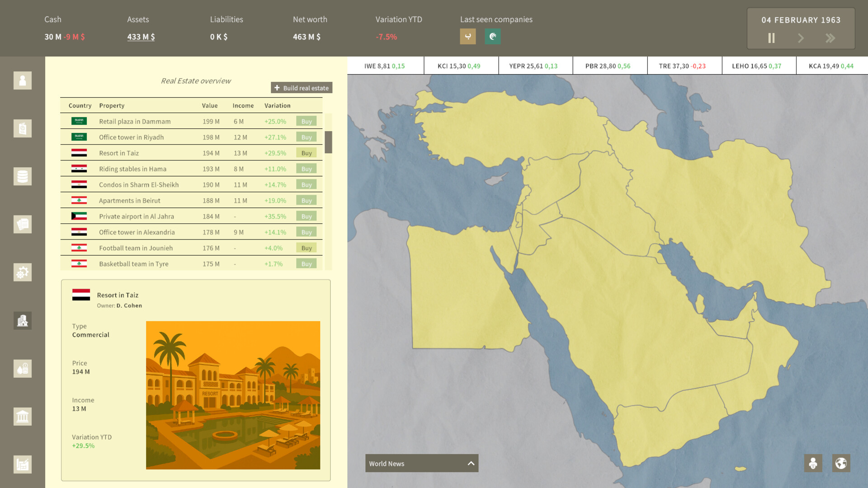Open the teal wave company icon
Screen dimensions: 868x488
492,36
